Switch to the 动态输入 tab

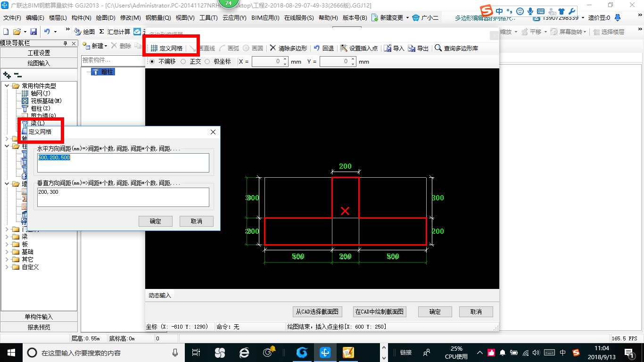click(160, 296)
